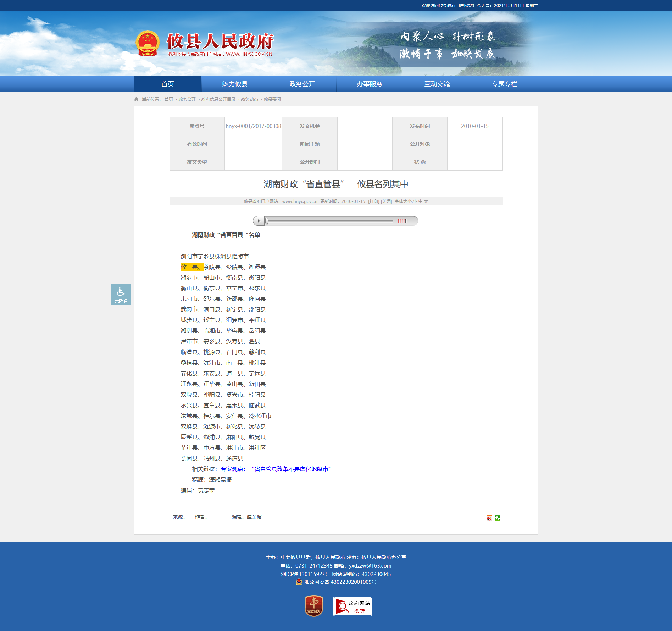
Task: Click the audio player volume bars
Action: (402, 221)
